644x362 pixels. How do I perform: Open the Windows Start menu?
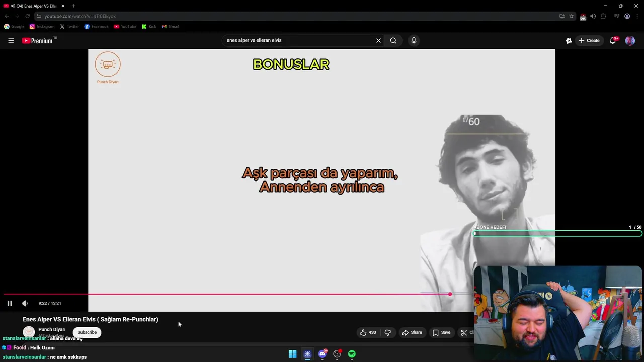[292, 354]
